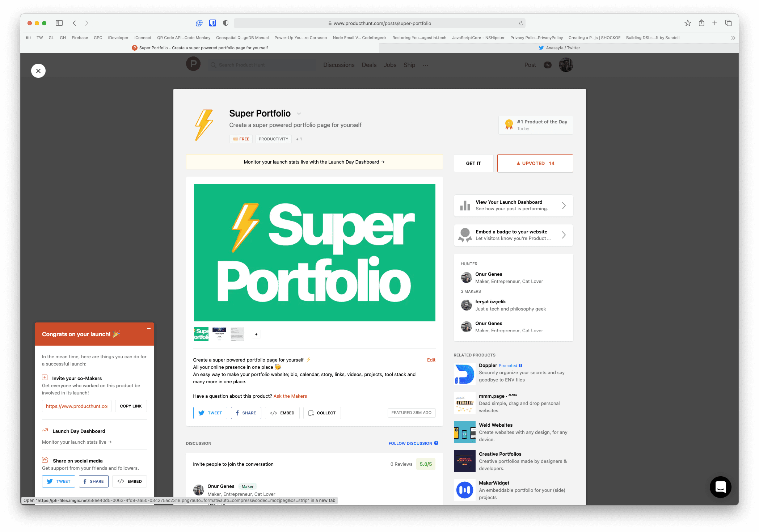Select the second gallery thumbnail
Viewport: 759px width, 532px height.
[219, 334]
